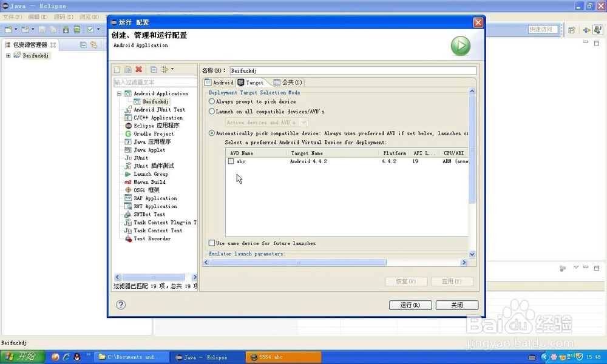Switch to the Target tab

coord(251,83)
